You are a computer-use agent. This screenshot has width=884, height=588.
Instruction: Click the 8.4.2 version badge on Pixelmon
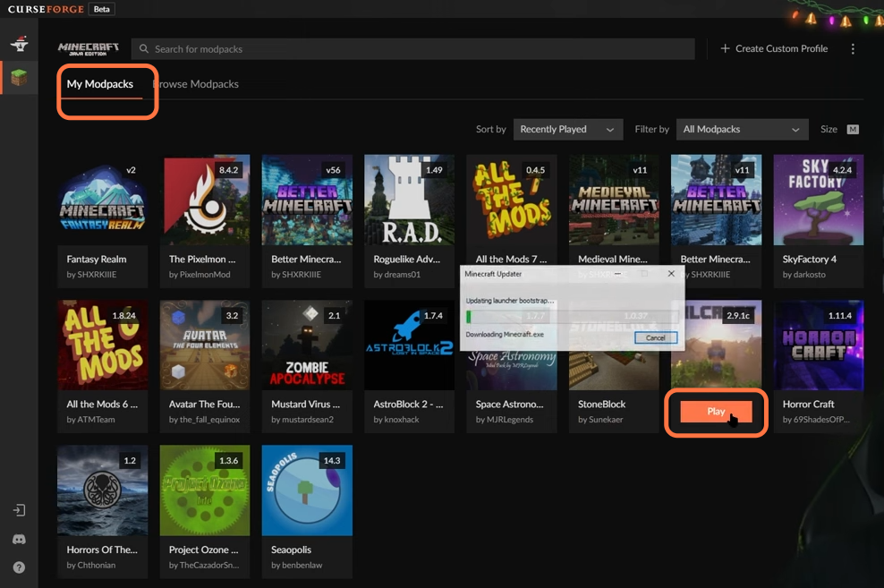coord(228,170)
